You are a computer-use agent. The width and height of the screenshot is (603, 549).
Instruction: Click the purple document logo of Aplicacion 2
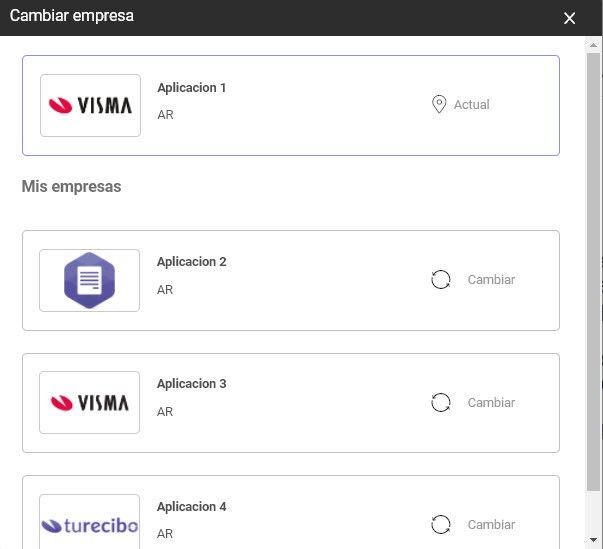point(90,280)
